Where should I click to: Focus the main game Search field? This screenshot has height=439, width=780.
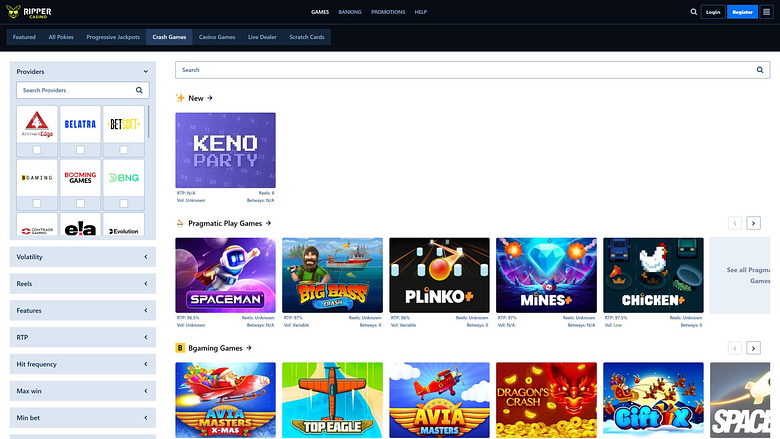pyautogui.click(x=473, y=70)
